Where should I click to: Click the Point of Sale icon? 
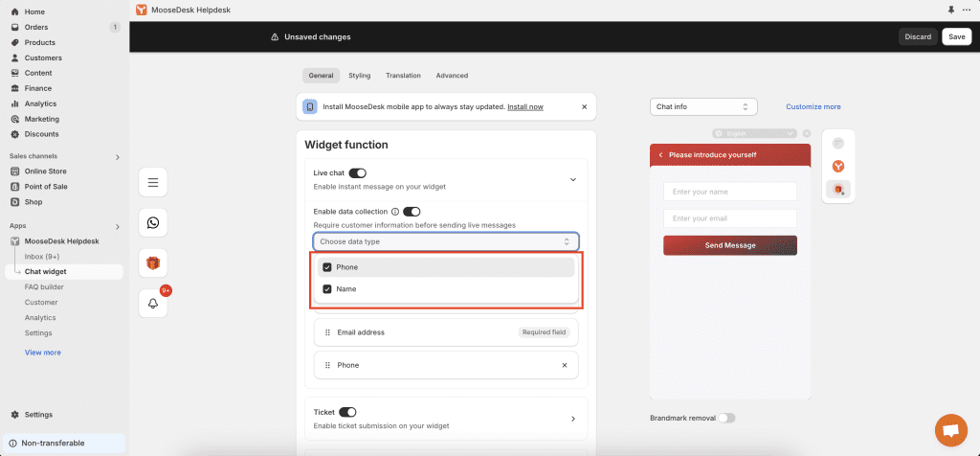pyautogui.click(x=15, y=187)
